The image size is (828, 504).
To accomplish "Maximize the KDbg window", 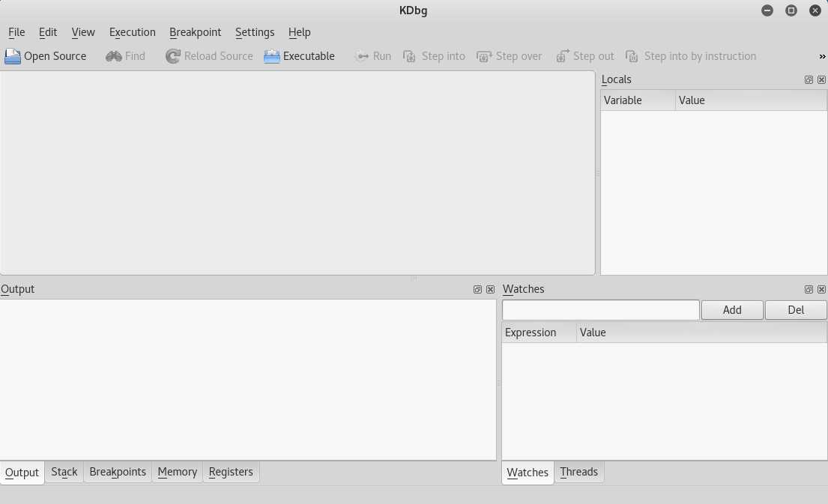I will click(x=791, y=10).
